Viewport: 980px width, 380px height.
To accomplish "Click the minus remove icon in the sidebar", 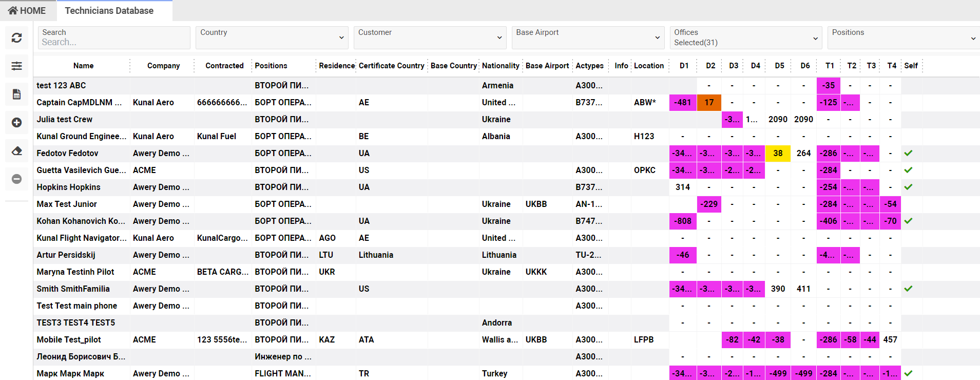I will coord(17,179).
